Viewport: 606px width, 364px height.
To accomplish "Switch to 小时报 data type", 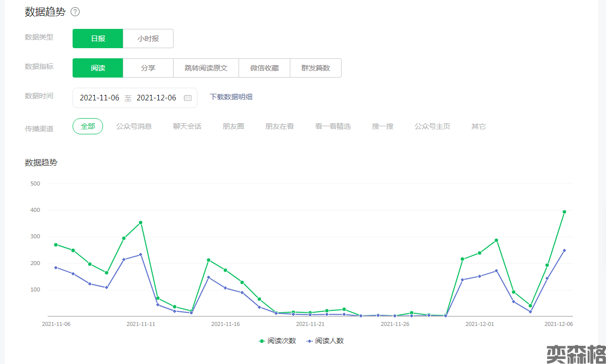I will [148, 39].
